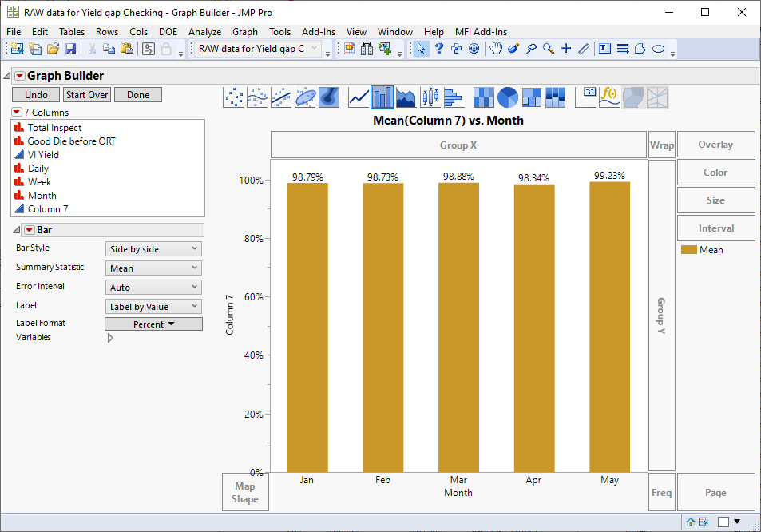Open the Bar Style dropdown
761x532 pixels.
pos(153,249)
